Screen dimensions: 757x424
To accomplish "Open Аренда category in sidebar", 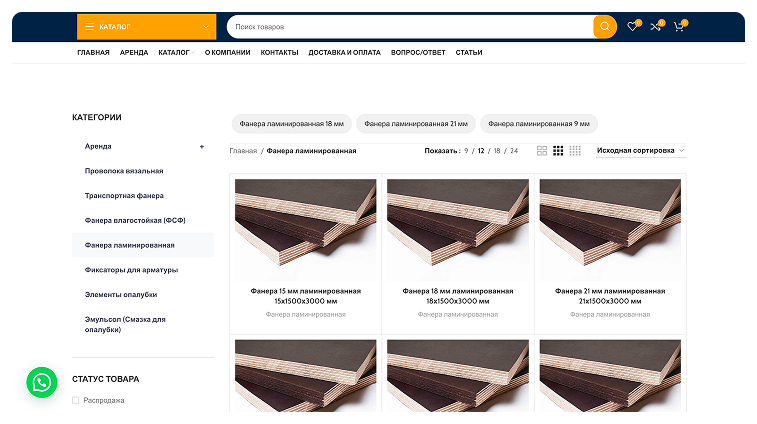I will [x=98, y=146].
